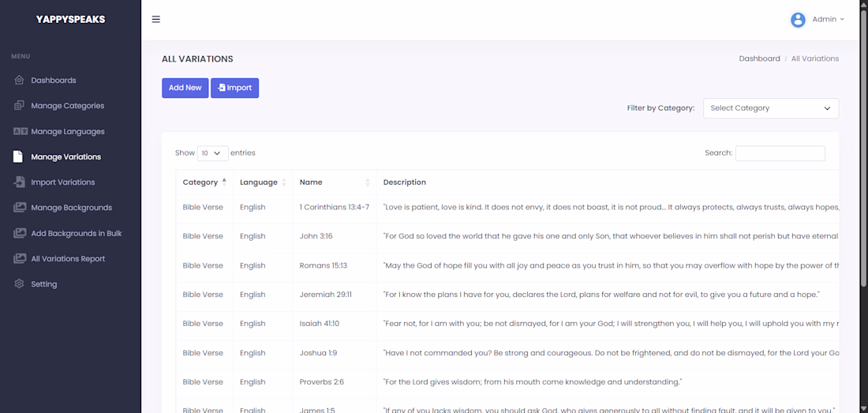The image size is (868, 413).
Task: Click the "For I know the plans" description
Action: [x=601, y=295]
